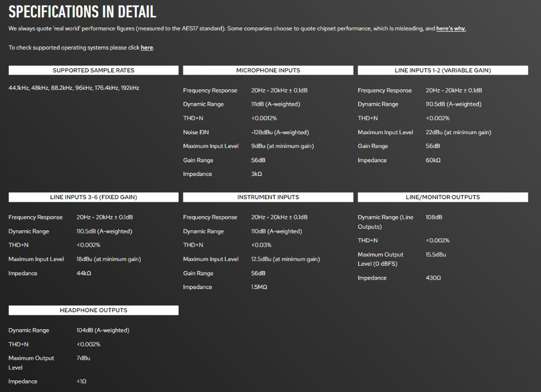Click the 15.5dBu maximum output level value

(436, 255)
